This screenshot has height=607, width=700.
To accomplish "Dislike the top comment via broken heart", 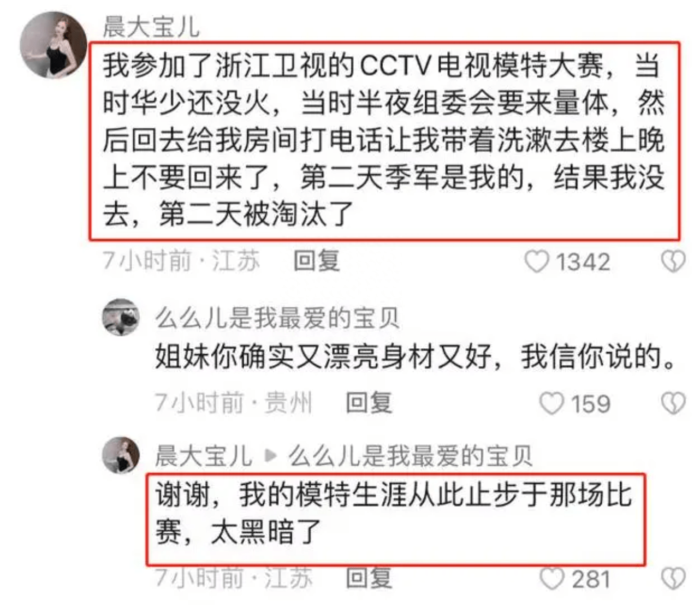I will pos(673,262).
